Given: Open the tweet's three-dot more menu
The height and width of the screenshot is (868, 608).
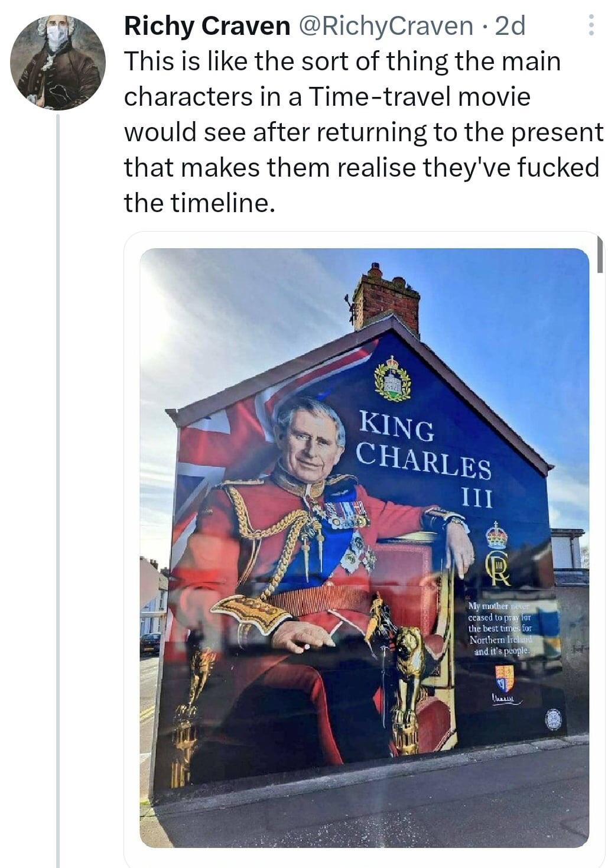Looking at the screenshot, I should pos(590,25).
